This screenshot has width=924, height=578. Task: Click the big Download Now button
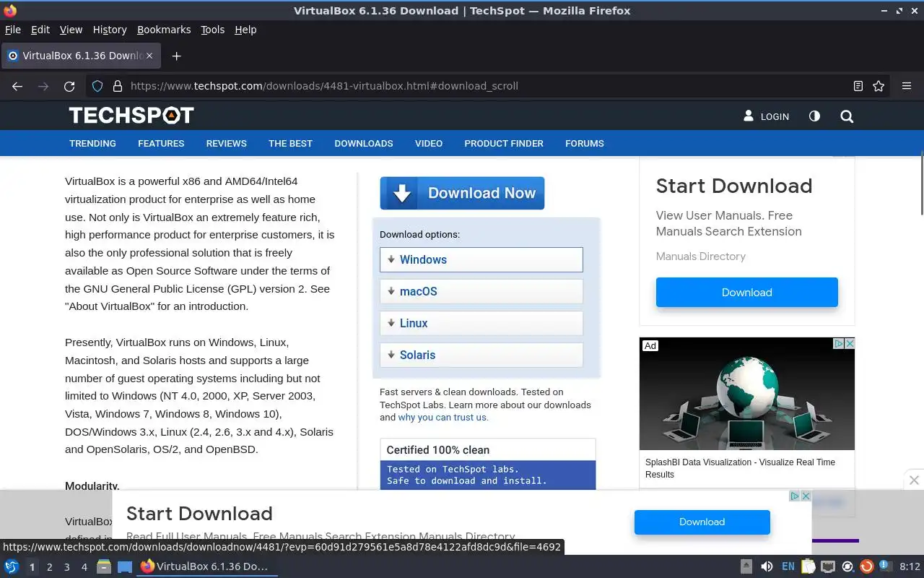[462, 193]
